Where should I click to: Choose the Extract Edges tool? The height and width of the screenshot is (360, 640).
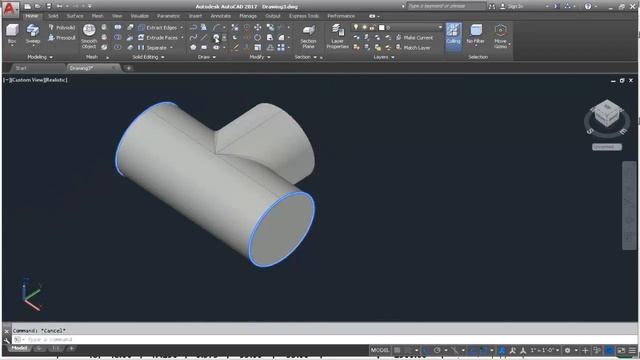point(158,27)
